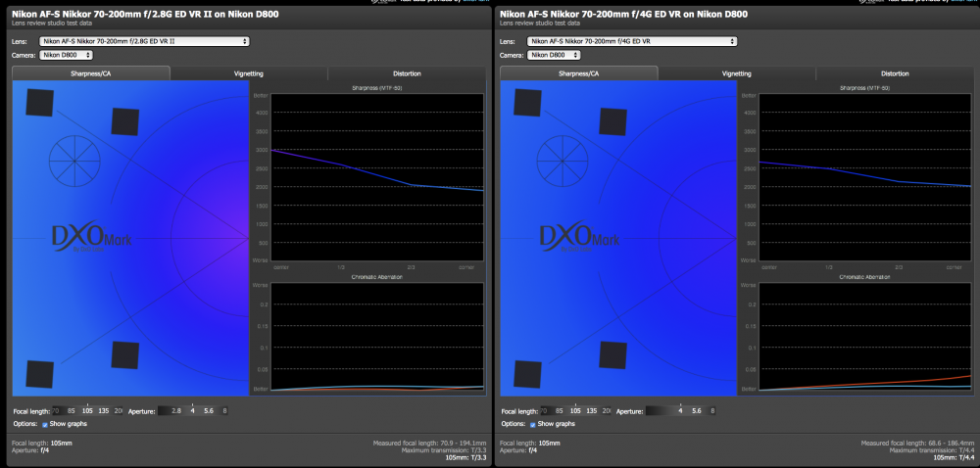Click Chromatic Aberration graph in f/4G panel
This screenshot has height=468, width=980.
[865, 337]
